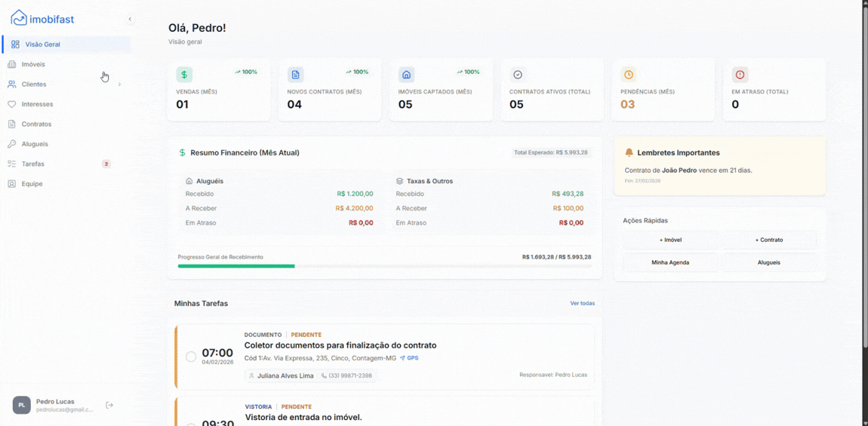Click the check circle icon on Contratos Ativos card

(518, 75)
